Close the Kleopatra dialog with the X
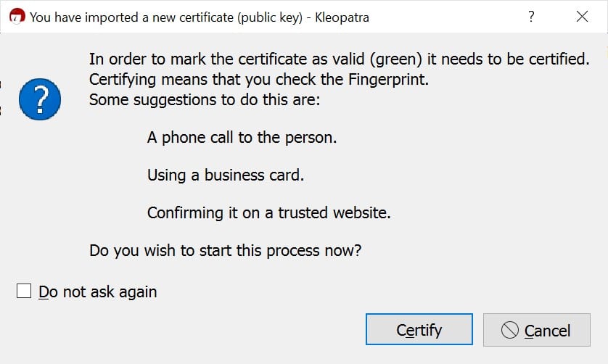608x364 pixels. [582, 17]
